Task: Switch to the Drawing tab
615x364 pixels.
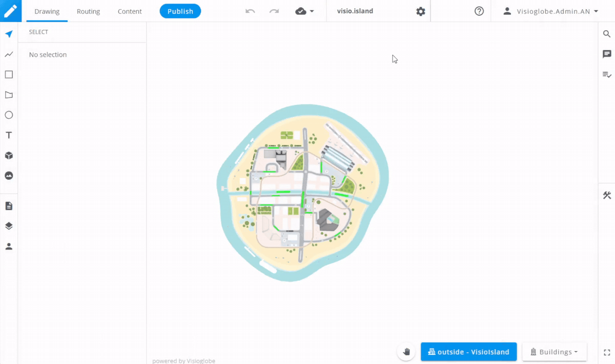Action: coord(47,11)
